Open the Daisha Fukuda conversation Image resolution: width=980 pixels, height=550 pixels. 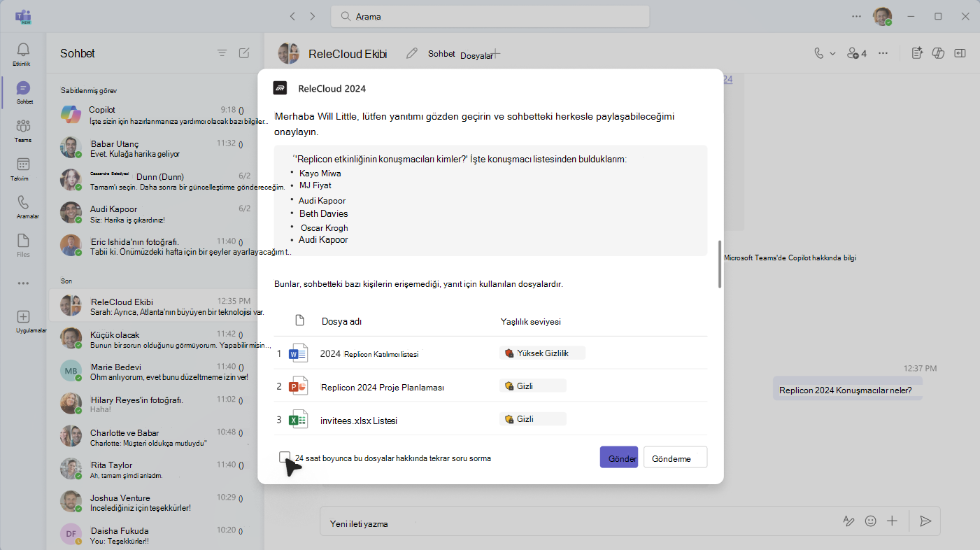click(x=155, y=535)
